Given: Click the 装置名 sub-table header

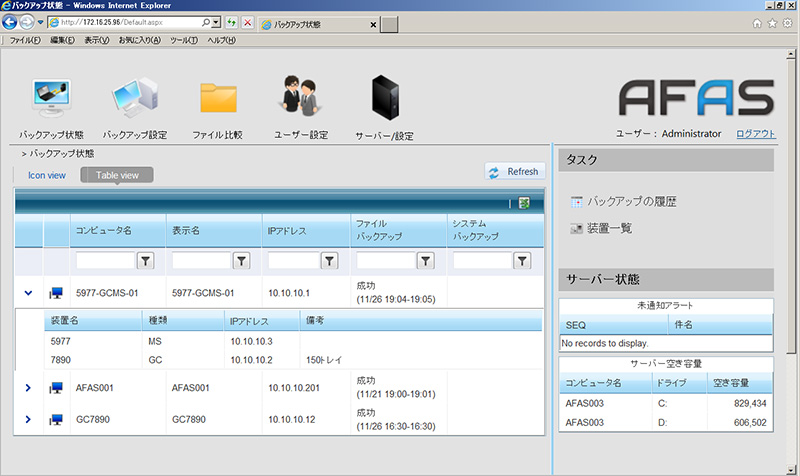Looking at the screenshot, I should (x=64, y=320).
